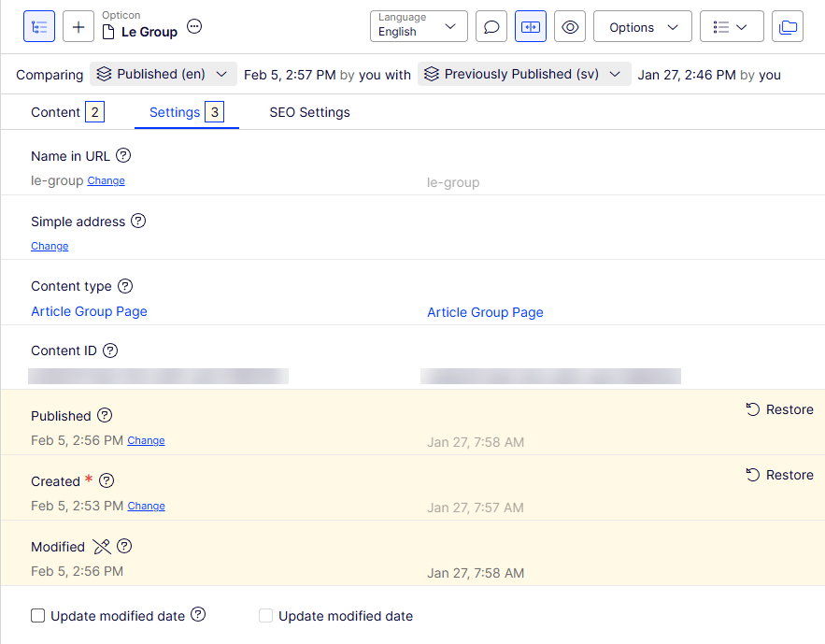Click Change link under Simple address
The width and height of the screenshot is (825, 644).
point(50,246)
